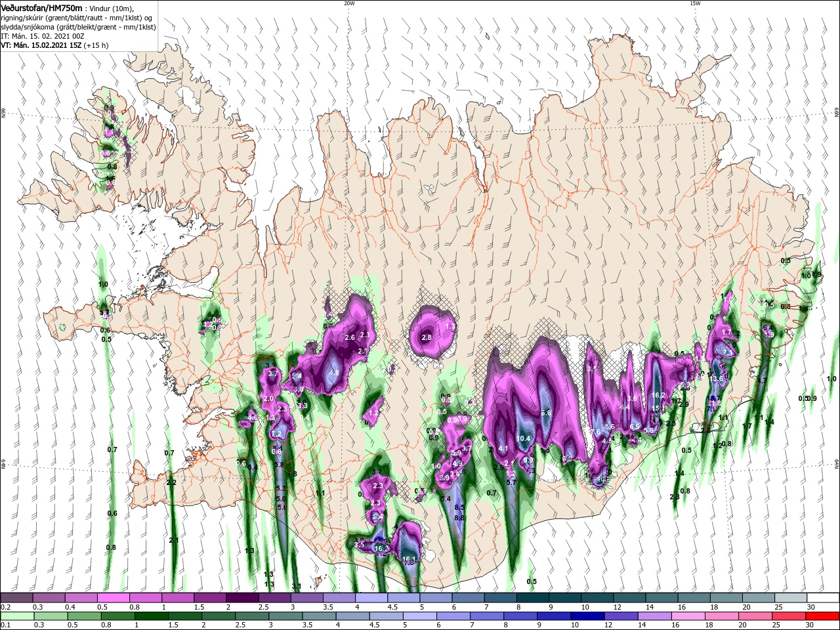Pick the dark teal 8 snow legend swatch
This screenshot has width=840, height=630.
[x=533, y=598]
